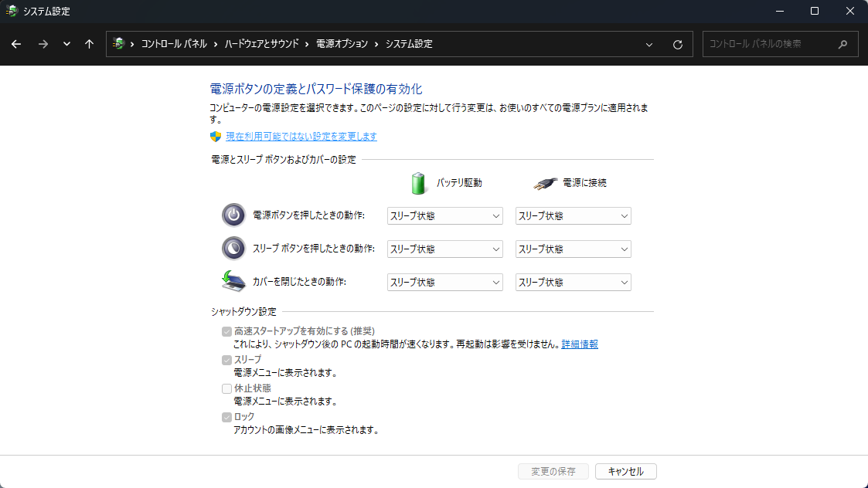This screenshot has height=488, width=868.
Task: Toggle the ロック checkbox
Action: pos(226,417)
